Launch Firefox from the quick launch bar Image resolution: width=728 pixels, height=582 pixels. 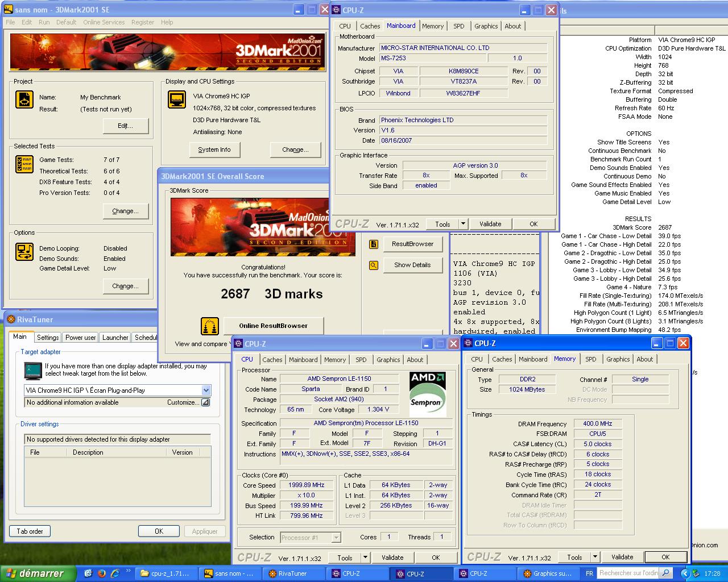click(102, 573)
